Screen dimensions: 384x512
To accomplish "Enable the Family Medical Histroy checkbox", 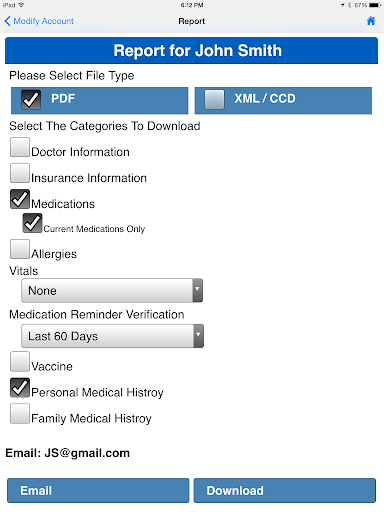I will [x=20, y=413].
